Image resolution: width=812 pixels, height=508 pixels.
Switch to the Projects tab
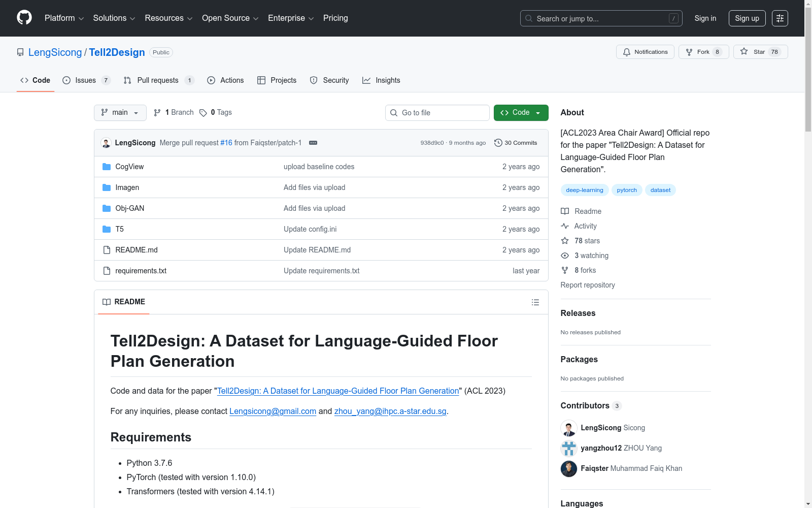(277, 80)
